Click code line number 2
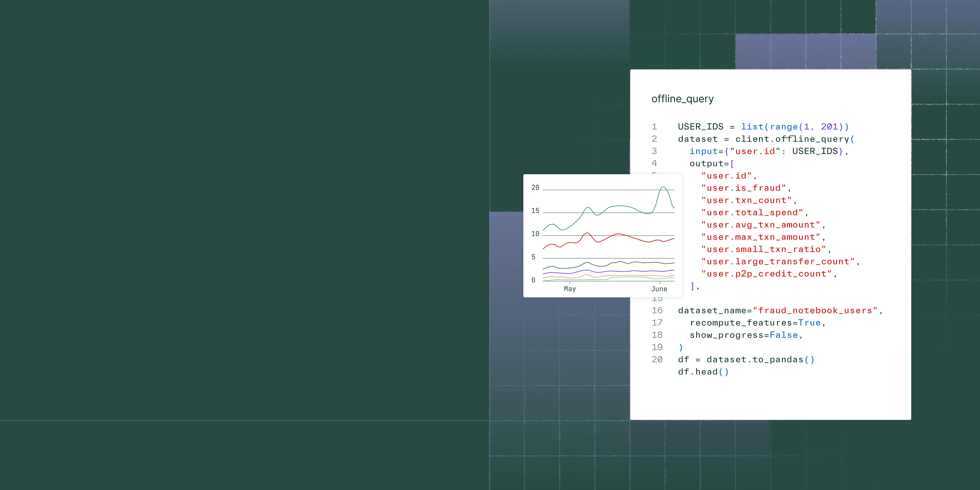This screenshot has height=490, width=980. pyautogui.click(x=654, y=139)
